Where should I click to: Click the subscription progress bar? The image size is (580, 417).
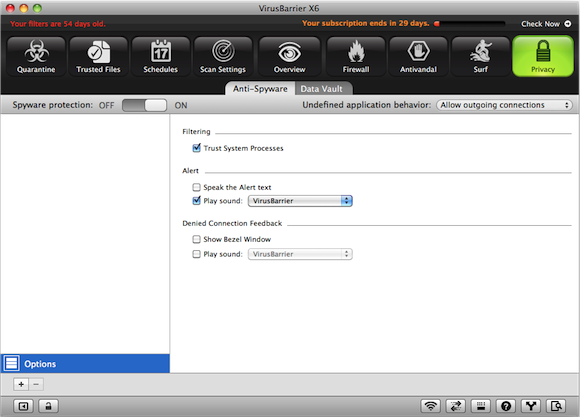coord(469,24)
